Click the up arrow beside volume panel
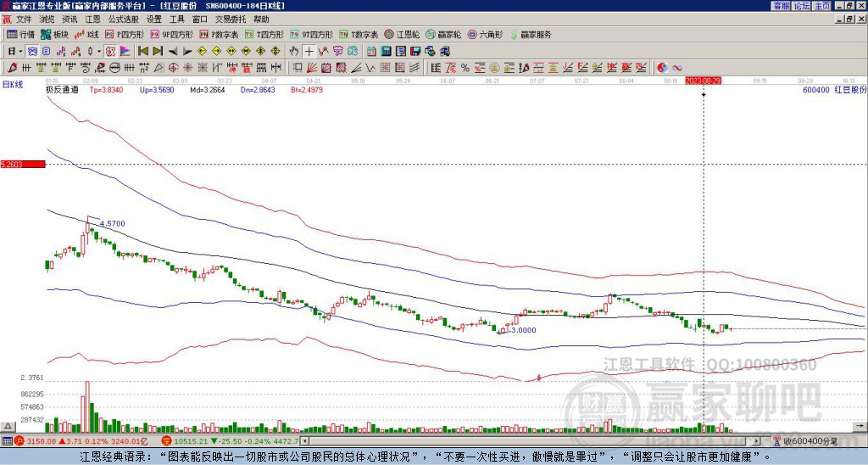The image size is (868, 465). tap(8, 426)
